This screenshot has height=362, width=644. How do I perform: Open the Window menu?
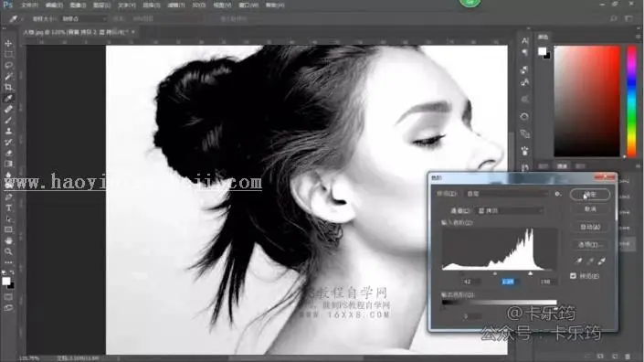[x=248, y=5]
